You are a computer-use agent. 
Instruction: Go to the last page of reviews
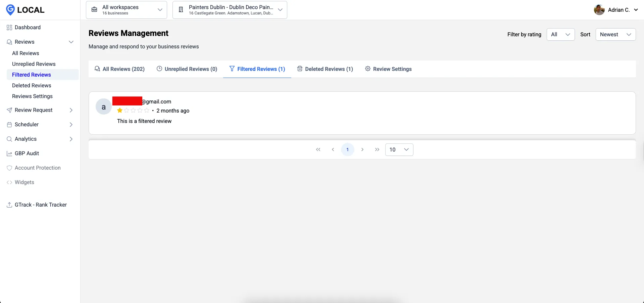[x=377, y=149]
